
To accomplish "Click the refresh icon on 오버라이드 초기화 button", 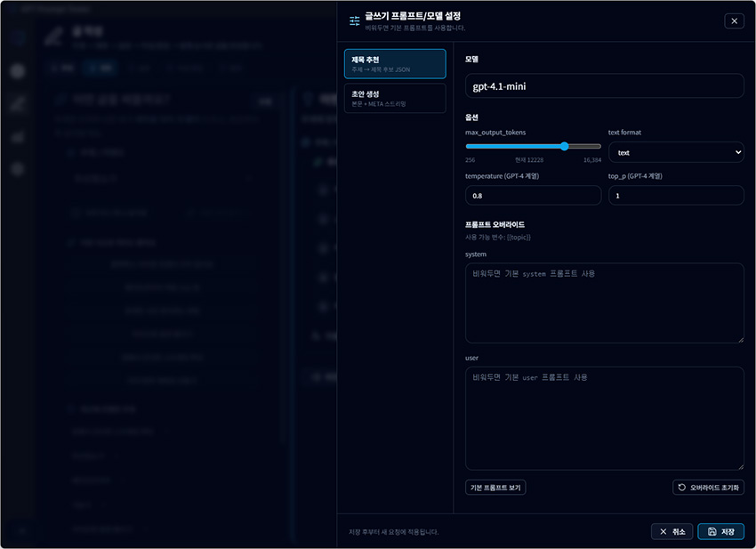I will point(680,487).
